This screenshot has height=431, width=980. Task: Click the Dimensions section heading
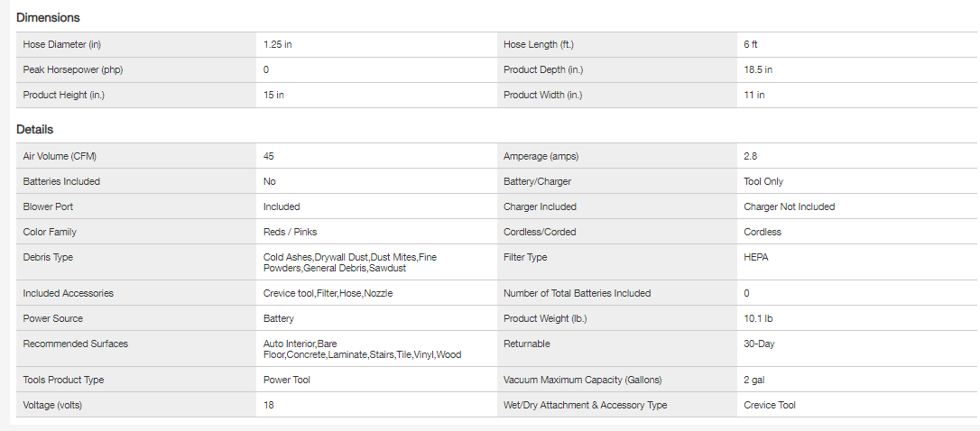(x=48, y=17)
